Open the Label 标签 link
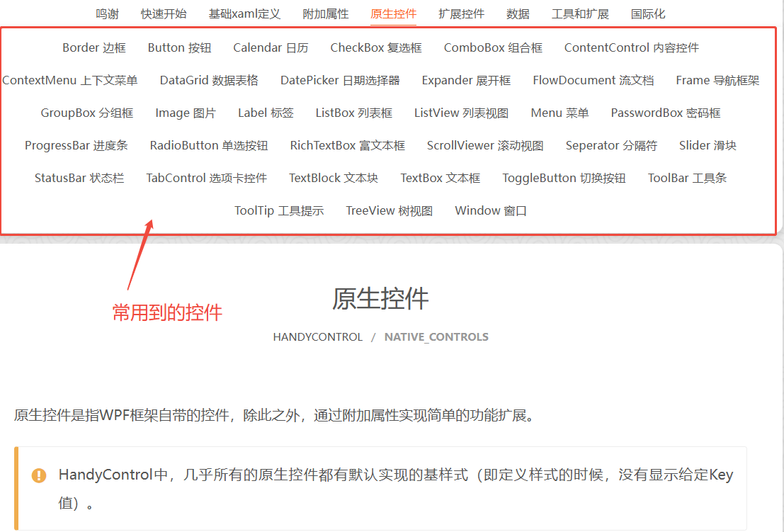Image resolution: width=784 pixels, height=532 pixels. 266,113
